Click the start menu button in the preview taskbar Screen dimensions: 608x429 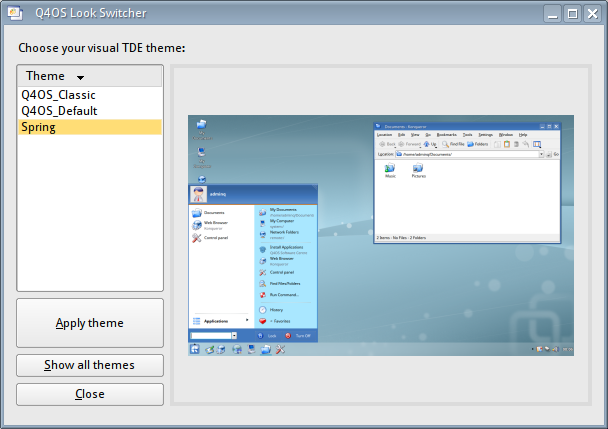194,348
